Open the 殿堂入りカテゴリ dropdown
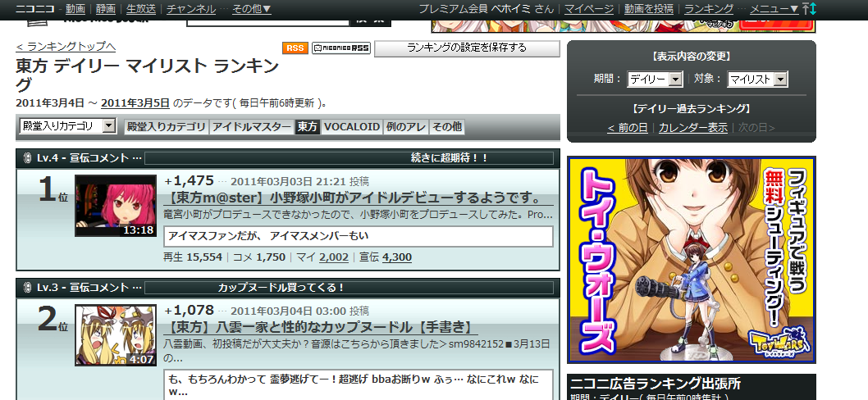 [x=67, y=125]
